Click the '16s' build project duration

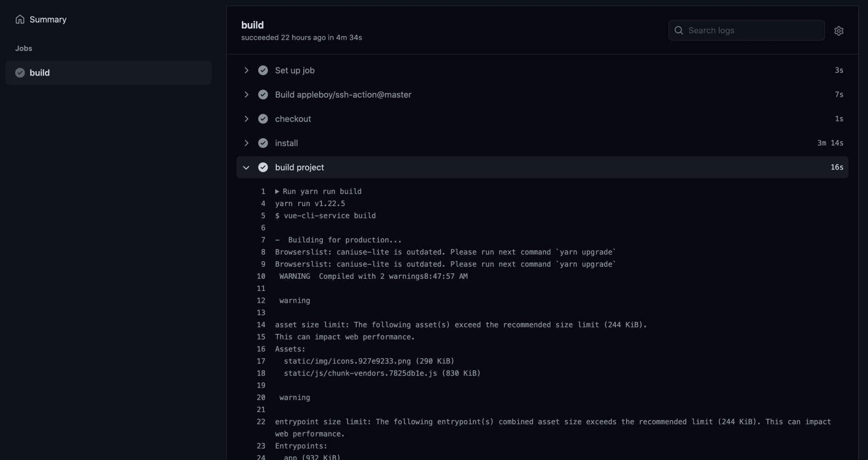837,168
